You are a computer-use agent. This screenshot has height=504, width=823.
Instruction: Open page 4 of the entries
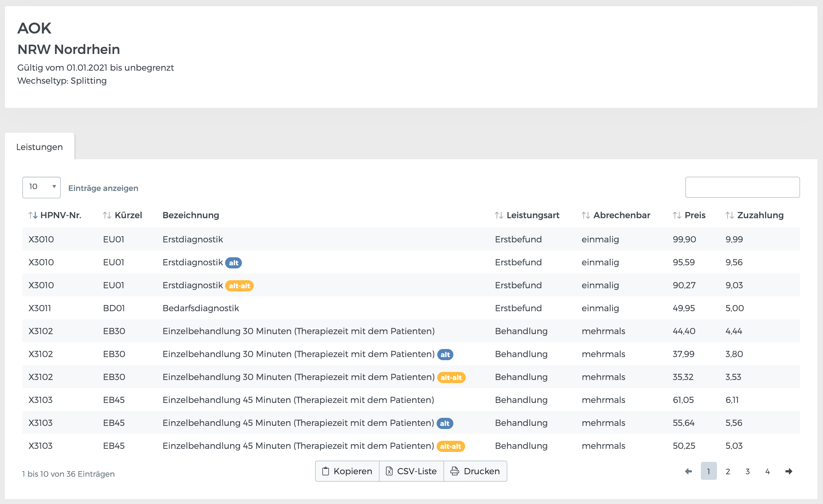click(x=767, y=471)
